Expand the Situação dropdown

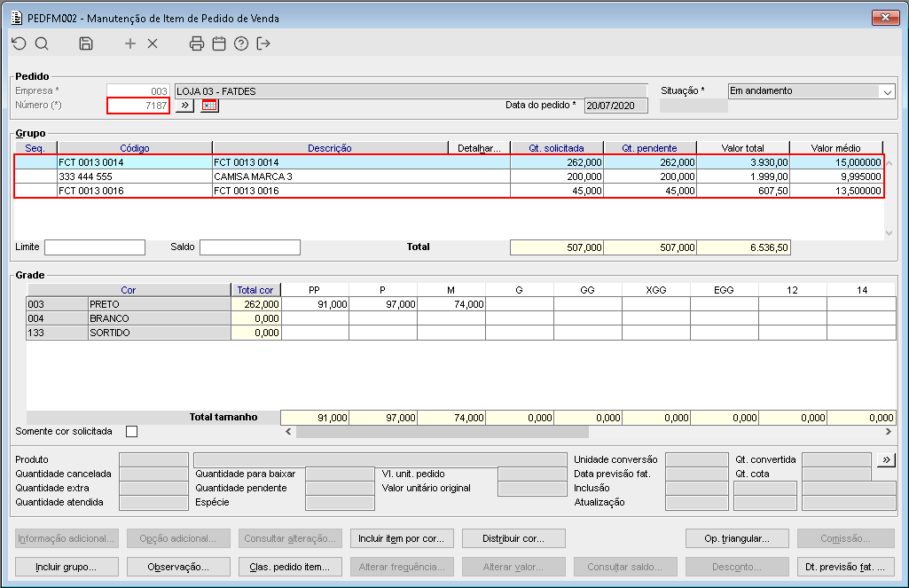[887, 91]
